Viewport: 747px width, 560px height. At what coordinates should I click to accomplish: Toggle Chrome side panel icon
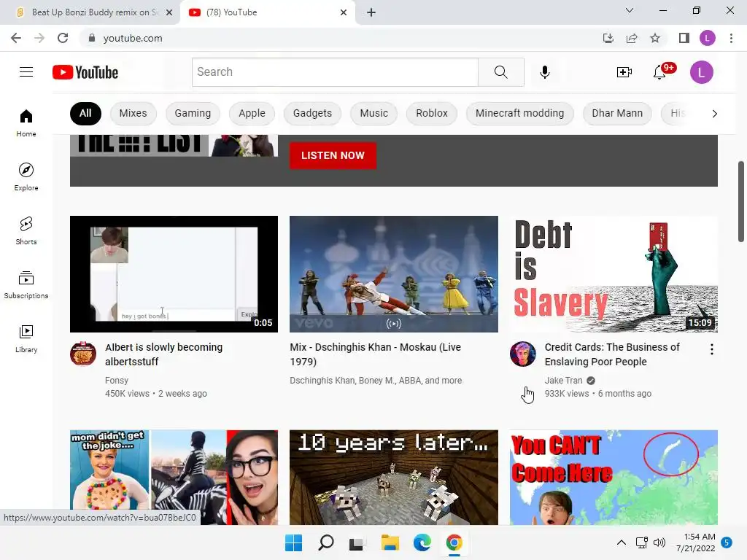click(684, 38)
